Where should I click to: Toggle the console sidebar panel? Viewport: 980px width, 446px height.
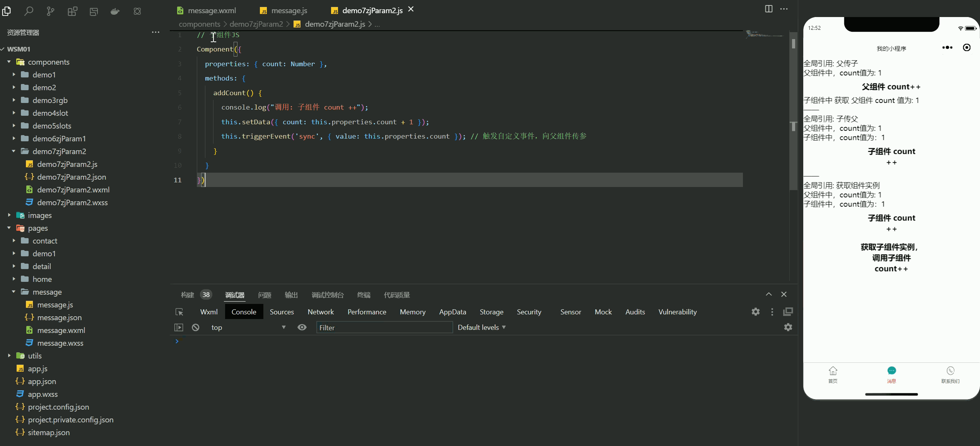click(x=179, y=328)
